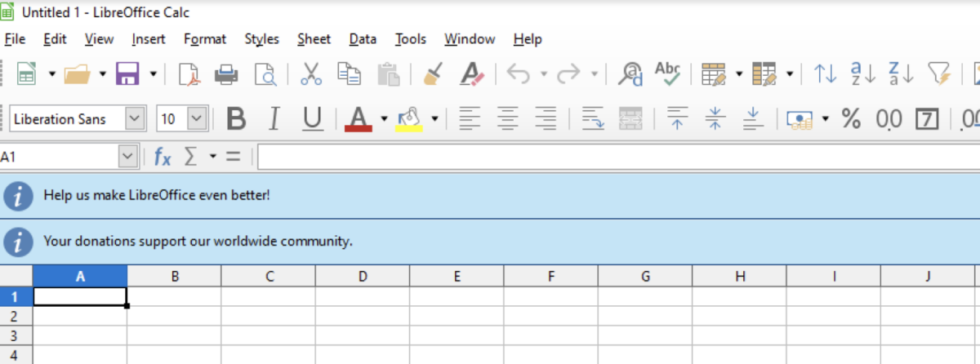This screenshot has height=364, width=980.
Task: Open the Format menu
Action: (205, 38)
